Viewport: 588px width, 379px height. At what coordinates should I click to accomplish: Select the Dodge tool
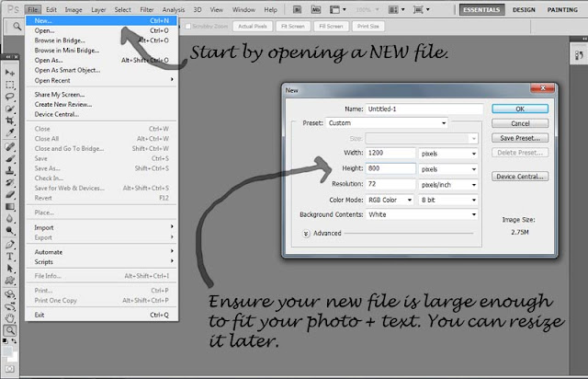(x=10, y=231)
